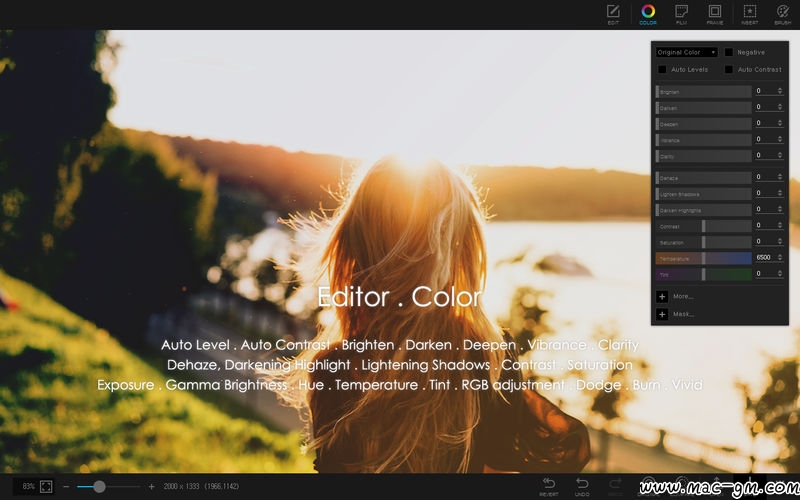The height and width of the screenshot is (500, 800).
Task: Zoom in with the plus icon
Action: coord(152,487)
